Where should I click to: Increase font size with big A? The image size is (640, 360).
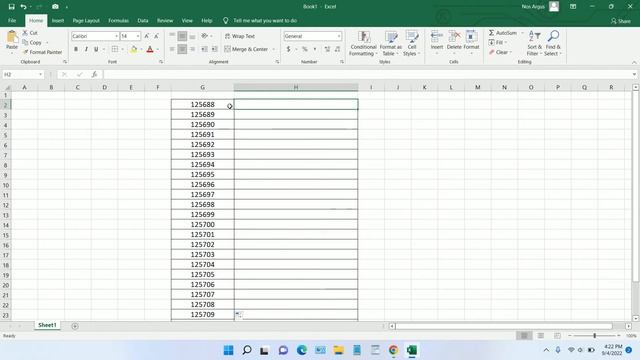[147, 36]
